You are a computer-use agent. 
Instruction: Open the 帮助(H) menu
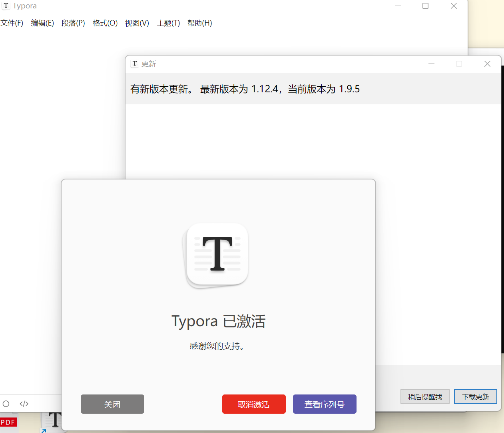[x=200, y=23]
